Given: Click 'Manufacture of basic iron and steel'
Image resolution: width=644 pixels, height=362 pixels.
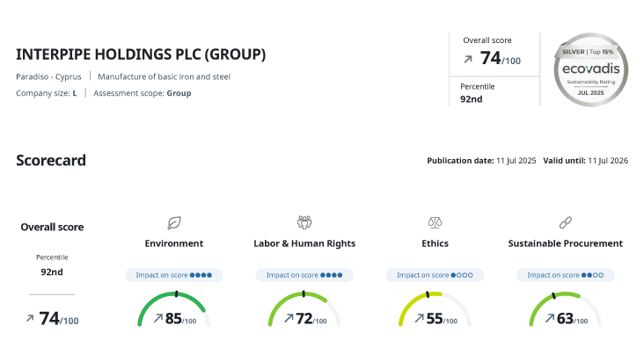Looking at the screenshot, I should (164, 76).
